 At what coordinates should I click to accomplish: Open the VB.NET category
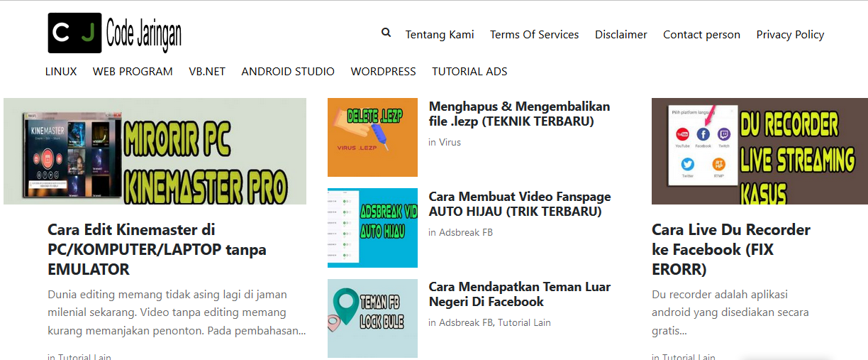(x=207, y=71)
